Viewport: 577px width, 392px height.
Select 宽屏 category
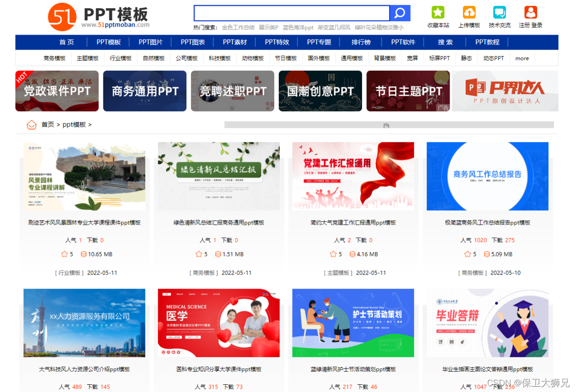(413, 58)
